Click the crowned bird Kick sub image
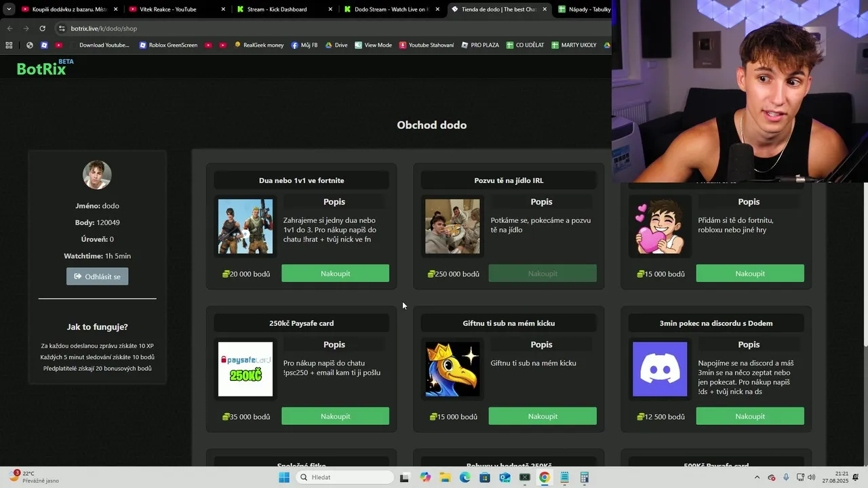This screenshot has width=868, height=488. click(x=452, y=369)
